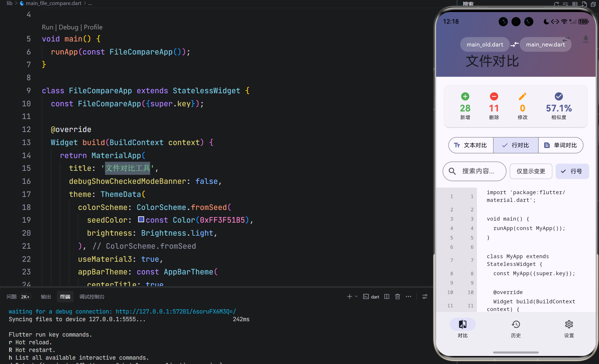
Task: Click the Run code lens above main
Action: [47, 27]
